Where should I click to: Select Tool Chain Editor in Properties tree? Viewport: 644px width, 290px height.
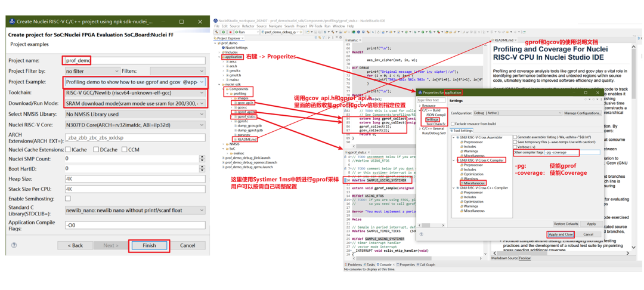(436, 124)
